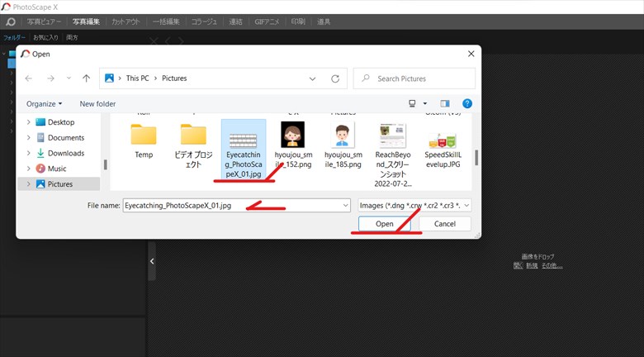Screen dimensions: 644x357
Task: Expand the Pictures tree node
Action: [x=28, y=183]
